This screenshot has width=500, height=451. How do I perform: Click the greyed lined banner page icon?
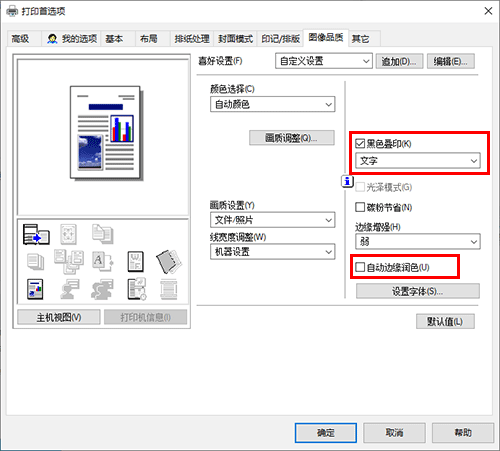(x=169, y=289)
